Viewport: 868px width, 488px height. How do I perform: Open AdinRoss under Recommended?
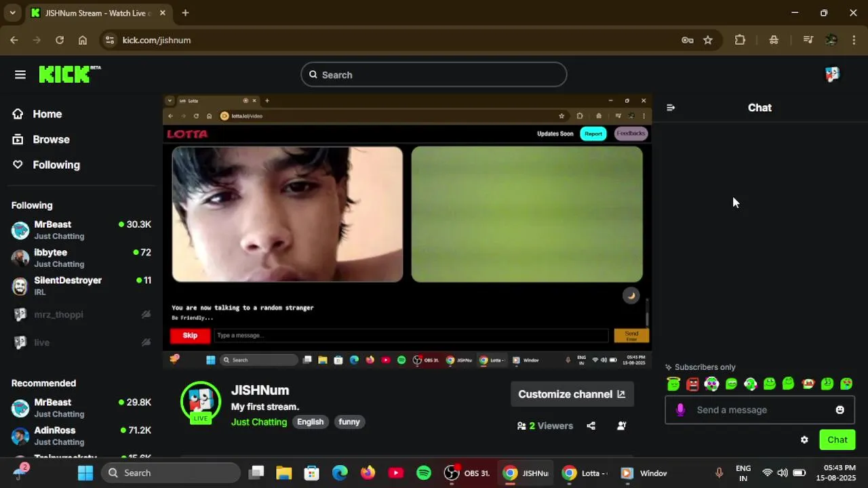[x=81, y=436]
